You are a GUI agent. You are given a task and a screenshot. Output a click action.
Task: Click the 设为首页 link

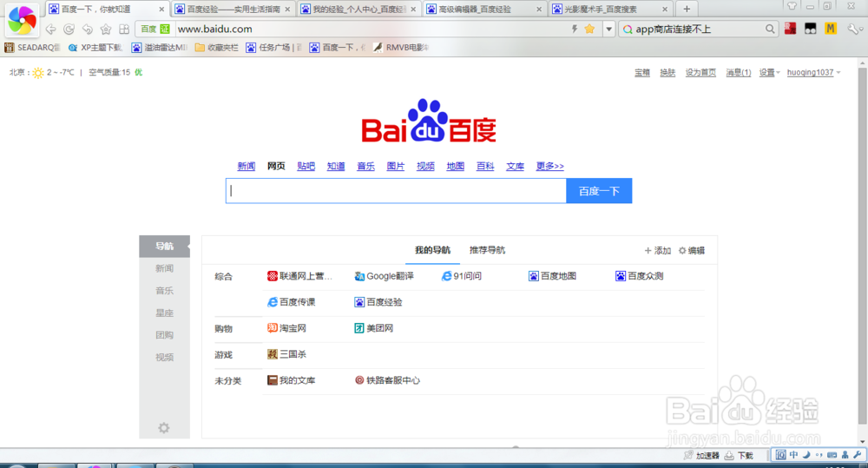[x=700, y=73]
